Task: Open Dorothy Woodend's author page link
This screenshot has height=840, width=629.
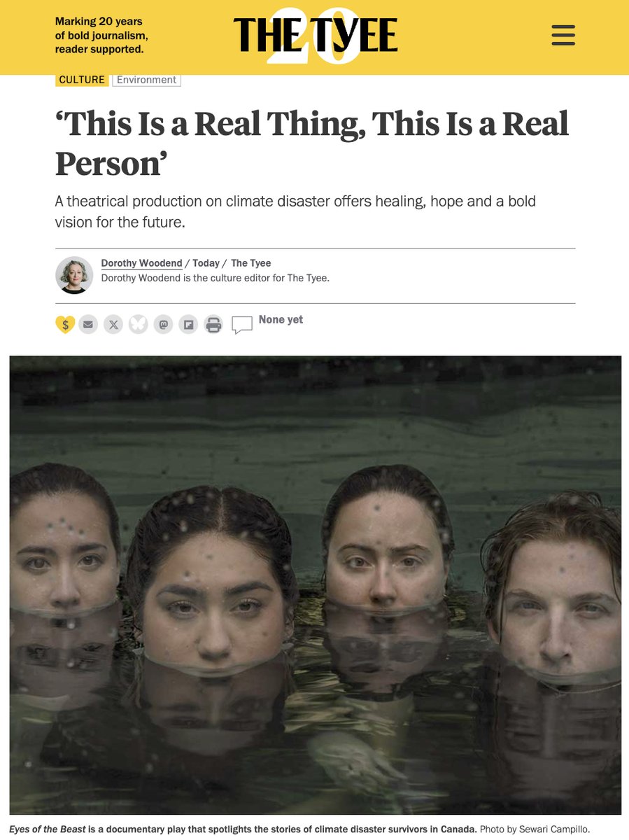Action: click(x=141, y=263)
